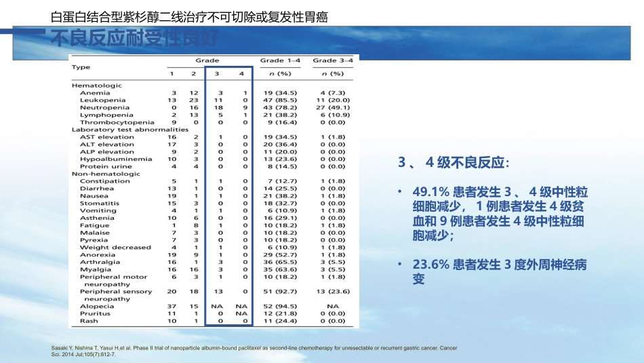This screenshot has height=363, width=644.
Task: Click the "Hypoalbuminemia" row label
Action: (x=116, y=159)
